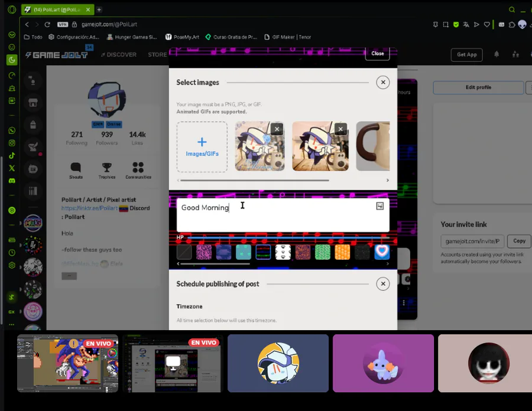Select the first uploaded image thumbnail

[x=259, y=146]
